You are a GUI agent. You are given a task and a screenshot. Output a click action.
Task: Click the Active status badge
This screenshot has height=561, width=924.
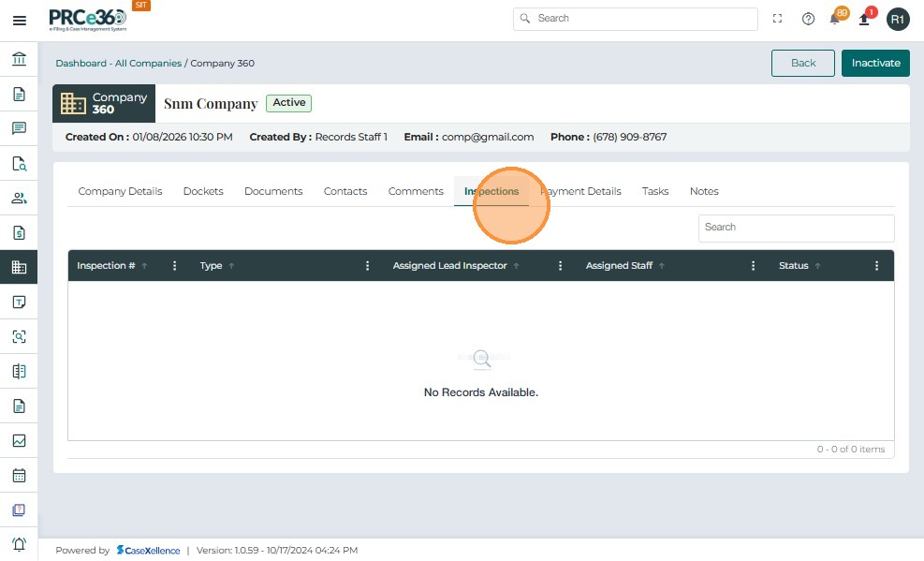click(288, 103)
